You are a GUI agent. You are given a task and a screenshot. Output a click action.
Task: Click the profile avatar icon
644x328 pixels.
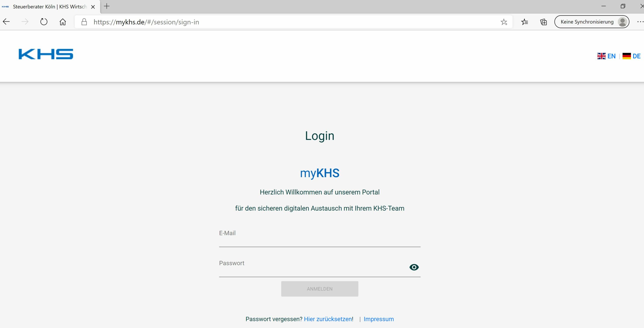pos(622,22)
